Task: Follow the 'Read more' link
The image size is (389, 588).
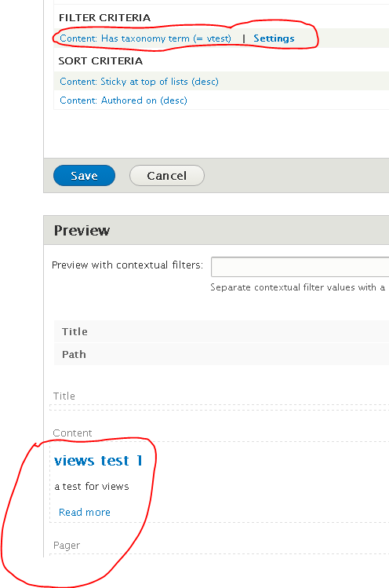Action: point(85,513)
